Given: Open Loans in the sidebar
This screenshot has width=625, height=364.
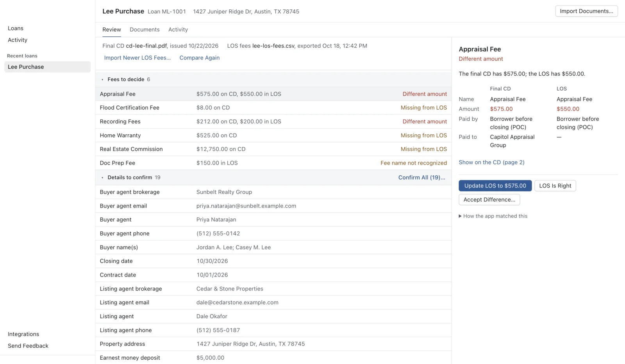Looking at the screenshot, I should coord(16,28).
